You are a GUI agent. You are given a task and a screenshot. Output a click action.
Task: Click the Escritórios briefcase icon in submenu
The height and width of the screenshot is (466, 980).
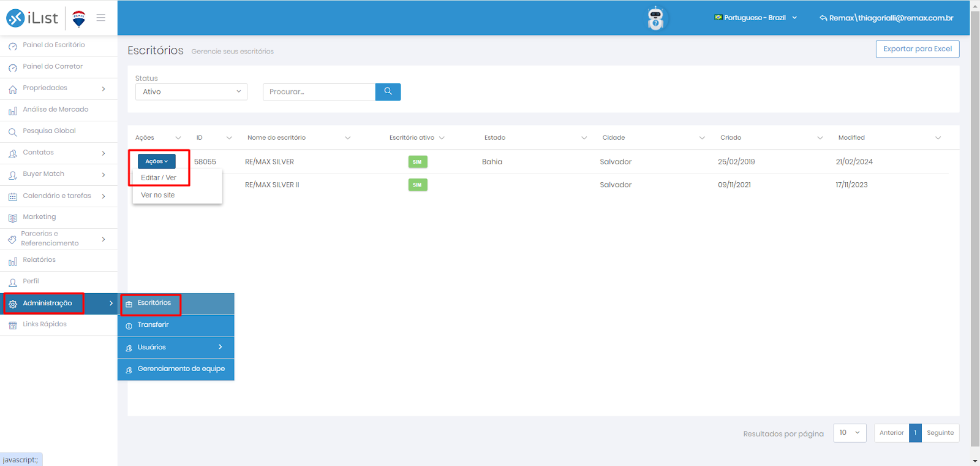point(129,304)
